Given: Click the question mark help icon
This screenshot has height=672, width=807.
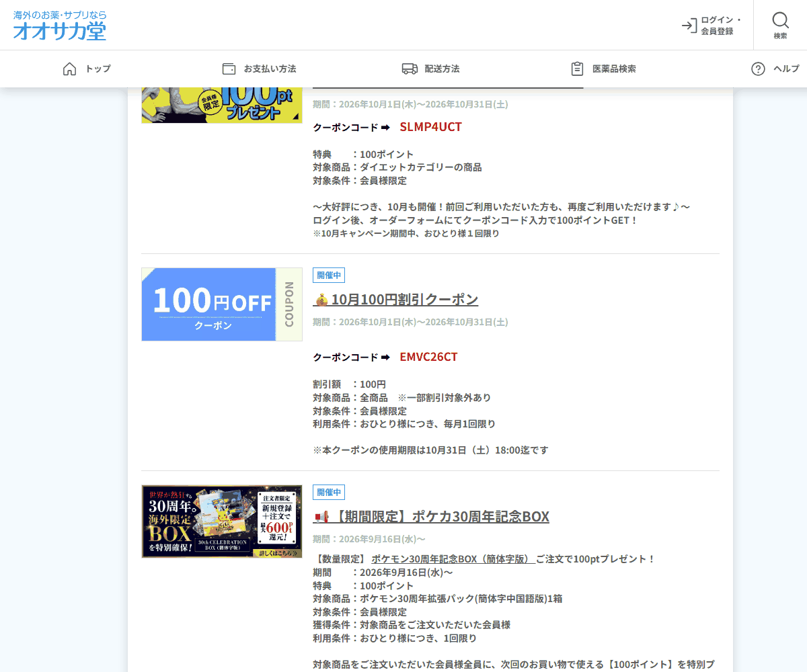Looking at the screenshot, I should (x=758, y=69).
